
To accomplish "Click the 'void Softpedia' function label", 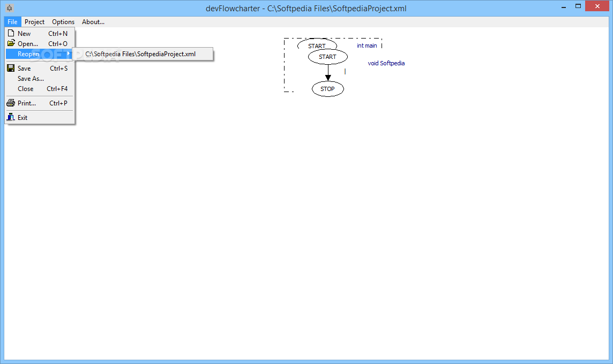I will click(x=386, y=63).
